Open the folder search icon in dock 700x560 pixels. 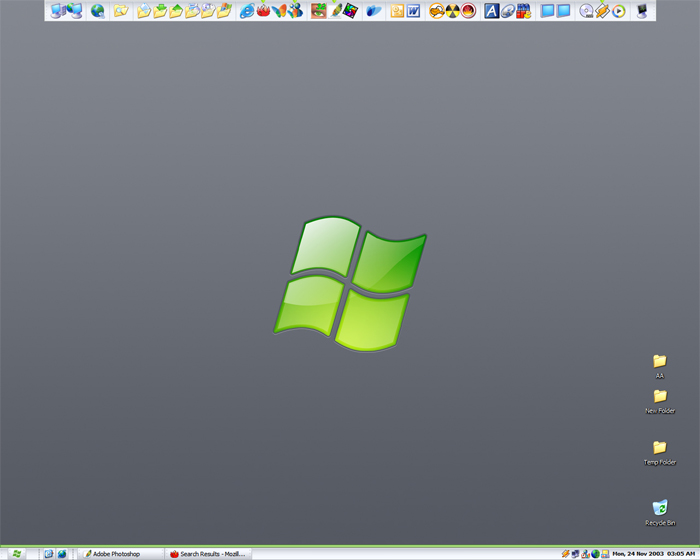121,11
